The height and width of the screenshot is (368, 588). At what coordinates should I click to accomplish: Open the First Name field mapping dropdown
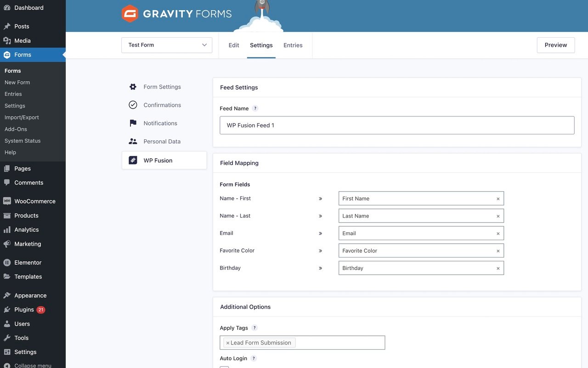421,198
